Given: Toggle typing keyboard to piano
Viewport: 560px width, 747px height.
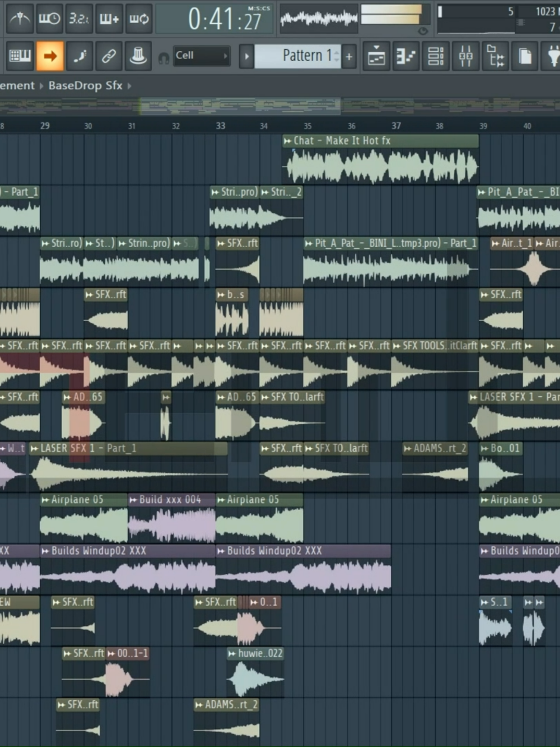Looking at the screenshot, I should coord(19,56).
